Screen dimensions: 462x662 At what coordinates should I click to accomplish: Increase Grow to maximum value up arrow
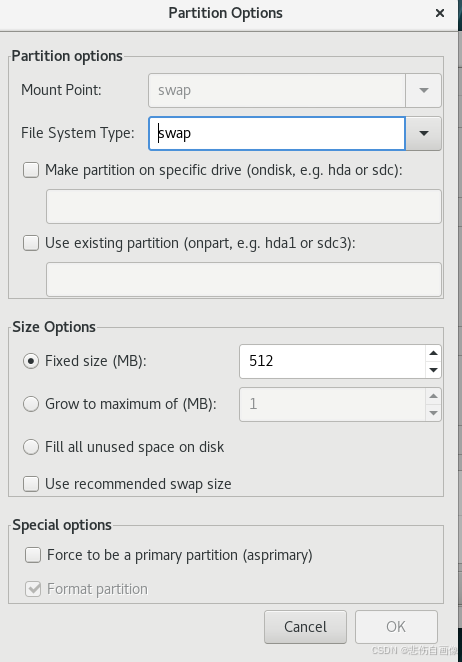click(x=433, y=396)
